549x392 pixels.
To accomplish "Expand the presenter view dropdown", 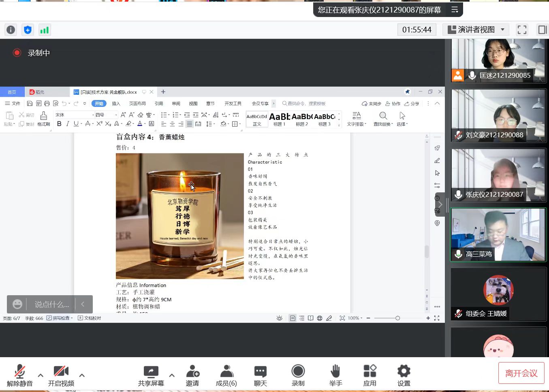I will pyautogui.click(x=502, y=30).
